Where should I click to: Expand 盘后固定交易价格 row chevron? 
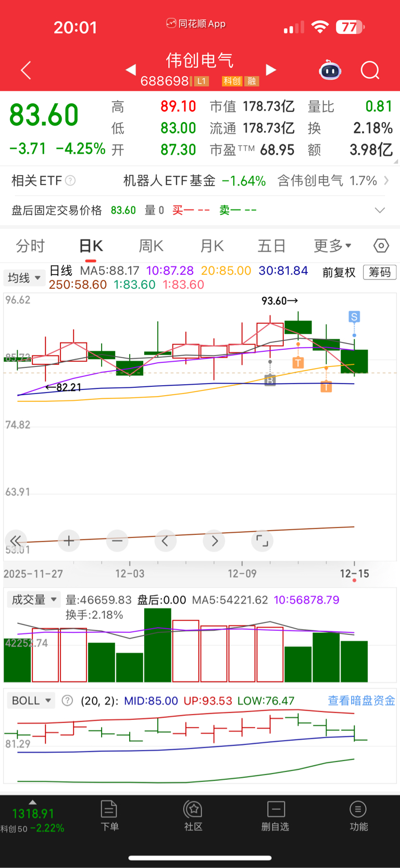pyautogui.click(x=380, y=210)
